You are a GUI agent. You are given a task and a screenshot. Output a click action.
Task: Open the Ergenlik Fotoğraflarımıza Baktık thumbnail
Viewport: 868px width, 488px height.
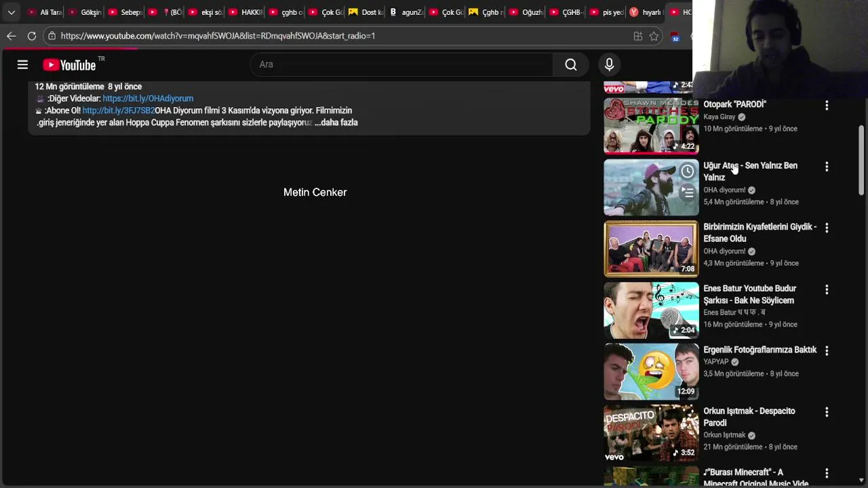[x=651, y=371]
